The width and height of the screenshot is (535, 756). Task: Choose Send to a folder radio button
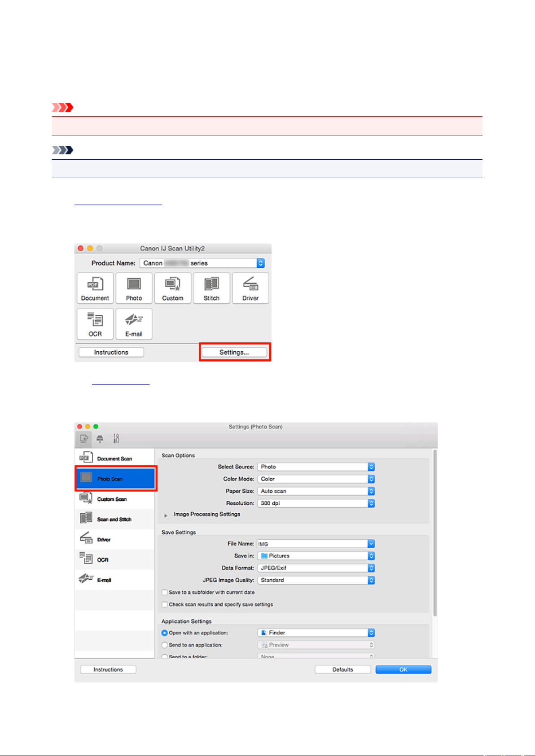pos(164,656)
